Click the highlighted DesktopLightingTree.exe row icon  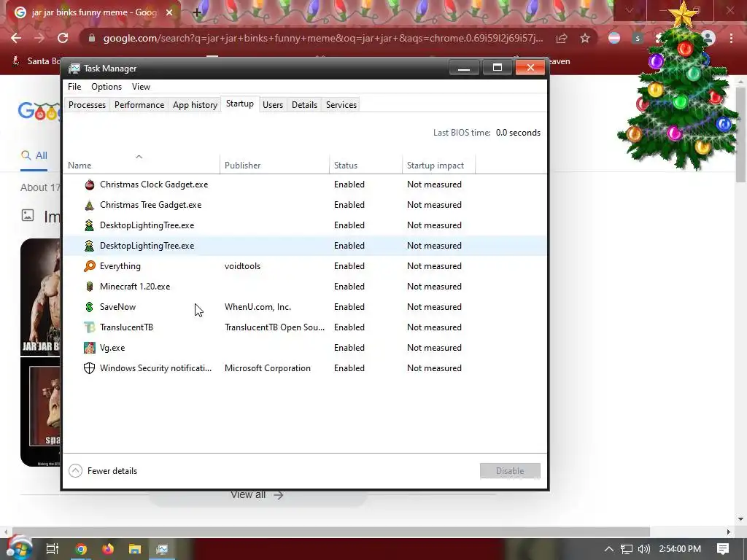pos(90,246)
